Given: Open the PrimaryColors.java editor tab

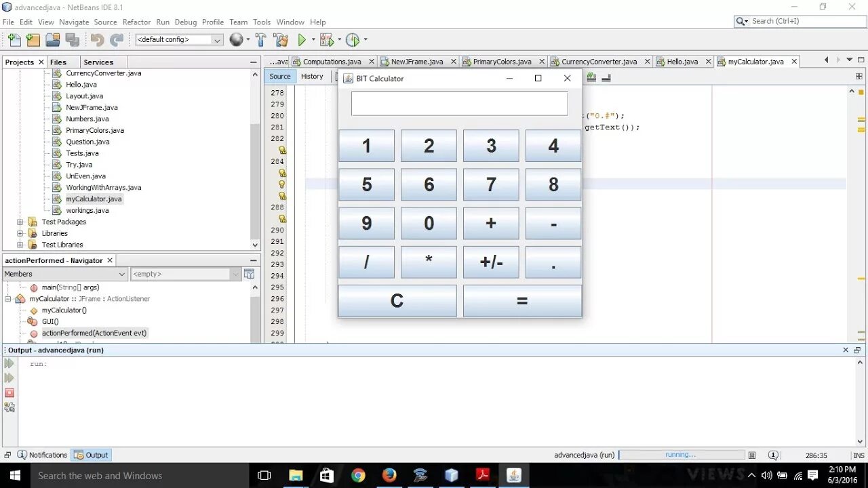Looking at the screenshot, I should (502, 62).
